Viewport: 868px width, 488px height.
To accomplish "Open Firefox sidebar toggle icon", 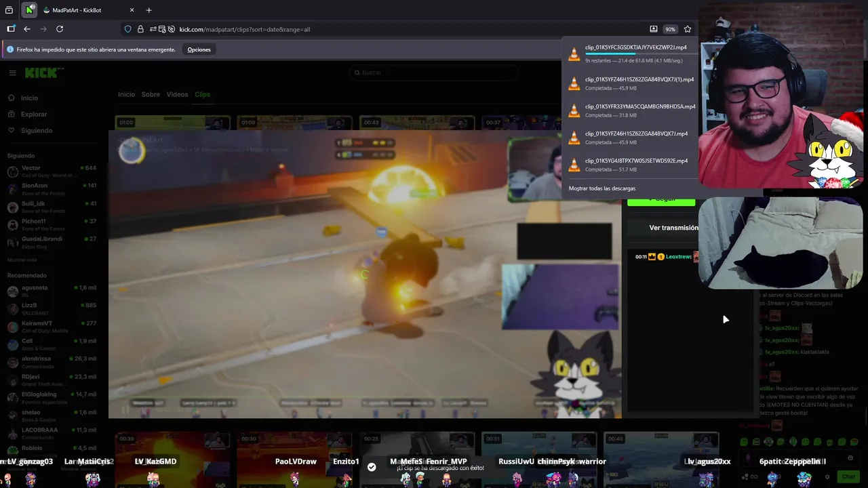I will click(x=11, y=29).
